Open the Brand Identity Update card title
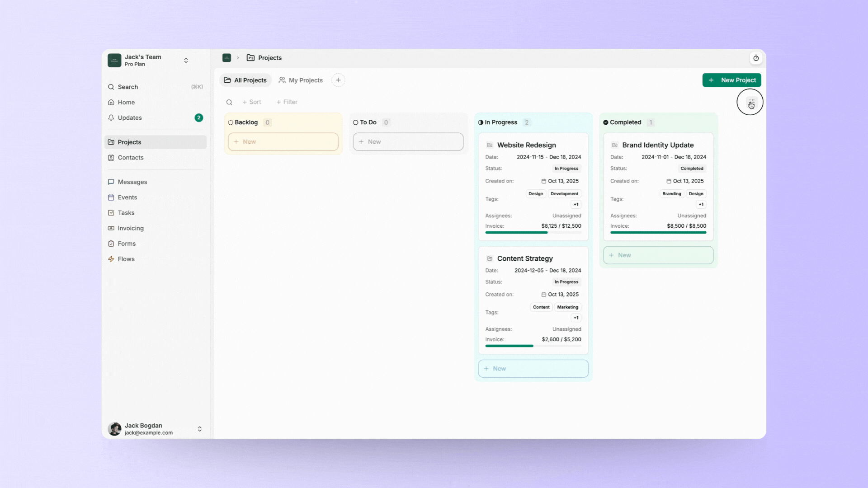Screen dimensions: 868x488 click(x=658, y=145)
